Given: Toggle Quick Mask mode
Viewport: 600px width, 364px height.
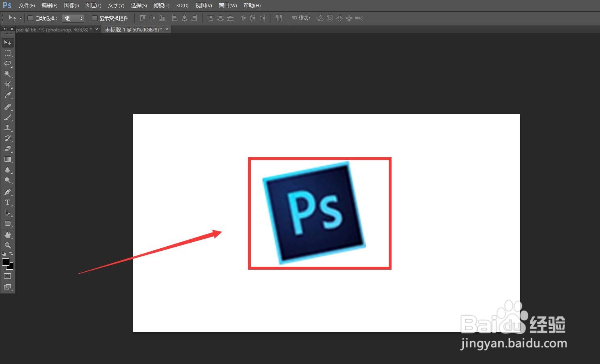Looking at the screenshot, I should (x=8, y=276).
